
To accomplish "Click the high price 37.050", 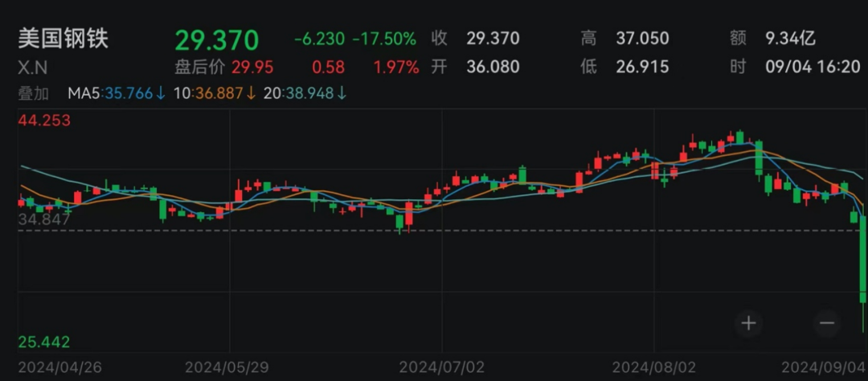I will point(642,39).
